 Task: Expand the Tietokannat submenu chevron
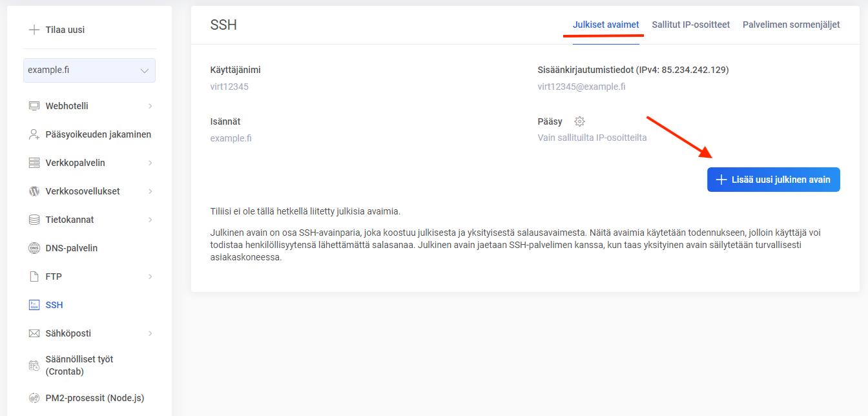(x=150, y=220)
